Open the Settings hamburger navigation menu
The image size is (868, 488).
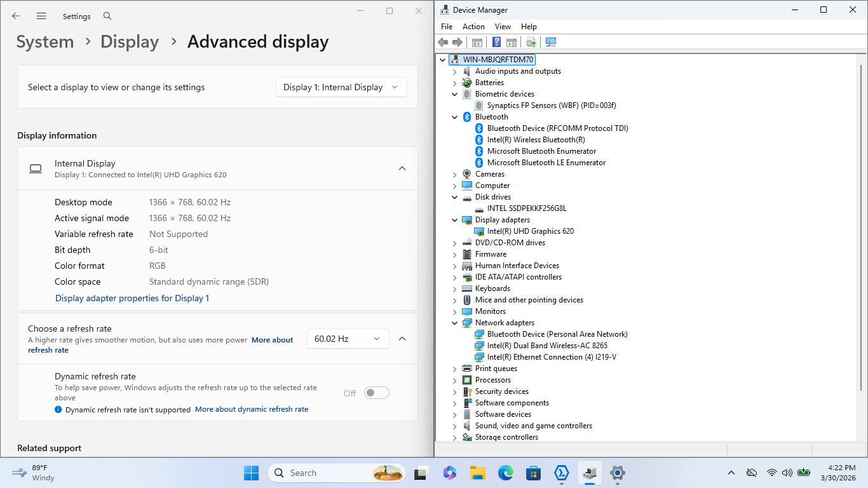pos(41,16)
